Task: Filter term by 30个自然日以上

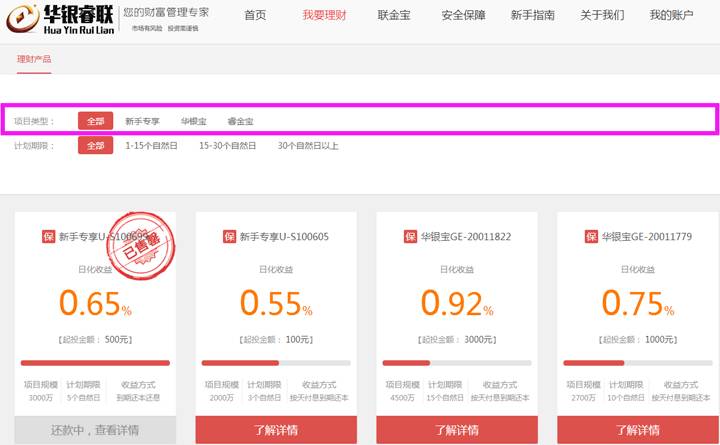Action: tap(308, 146)
